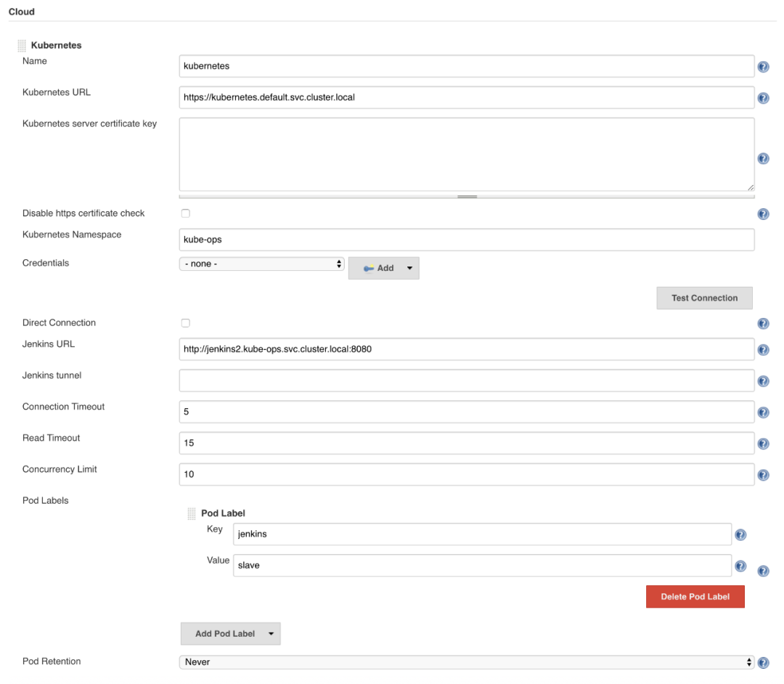
Task: Toggle the Direct Connection checkbox
Action: click(186, 323)
